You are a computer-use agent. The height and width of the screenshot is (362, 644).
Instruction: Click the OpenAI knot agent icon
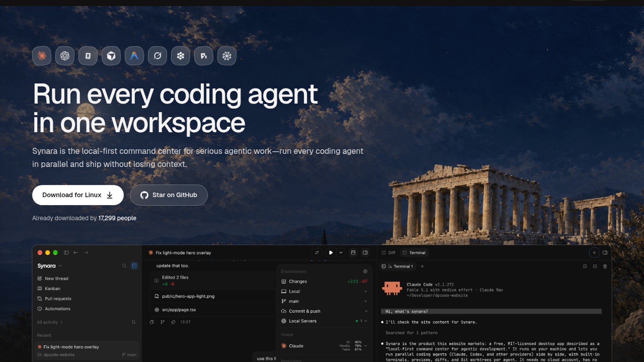coord(65,56)
